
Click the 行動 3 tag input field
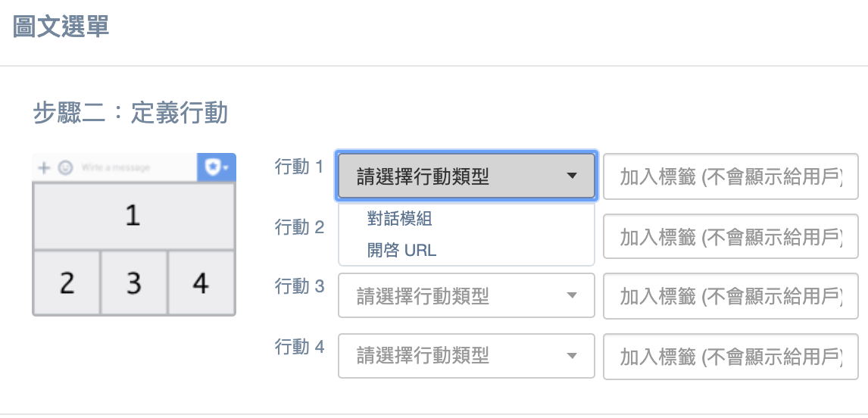click(731, 296)
